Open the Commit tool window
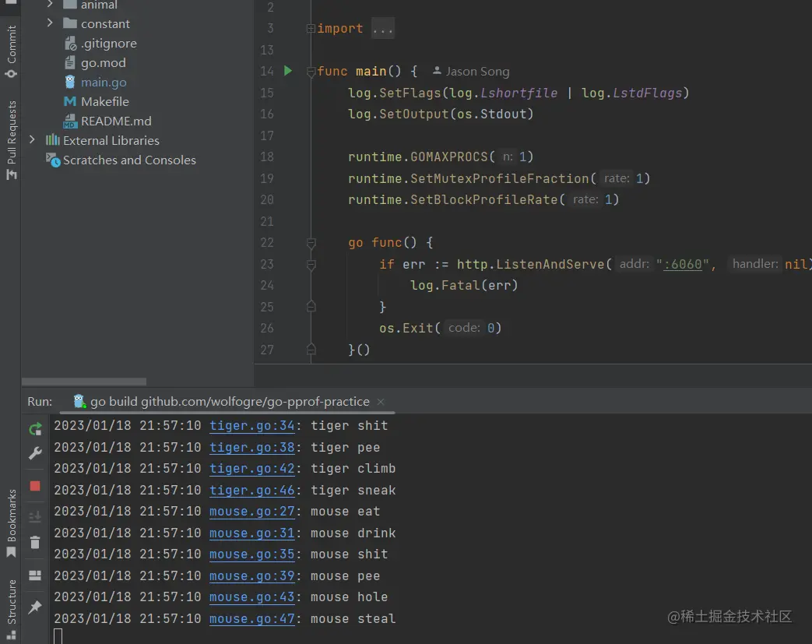Screen dimensions: 812x644 pos(11,51)
